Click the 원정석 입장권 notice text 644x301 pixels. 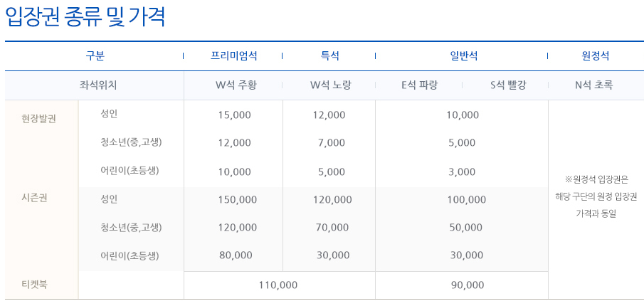pyautogui.click(x=596, y=196)
